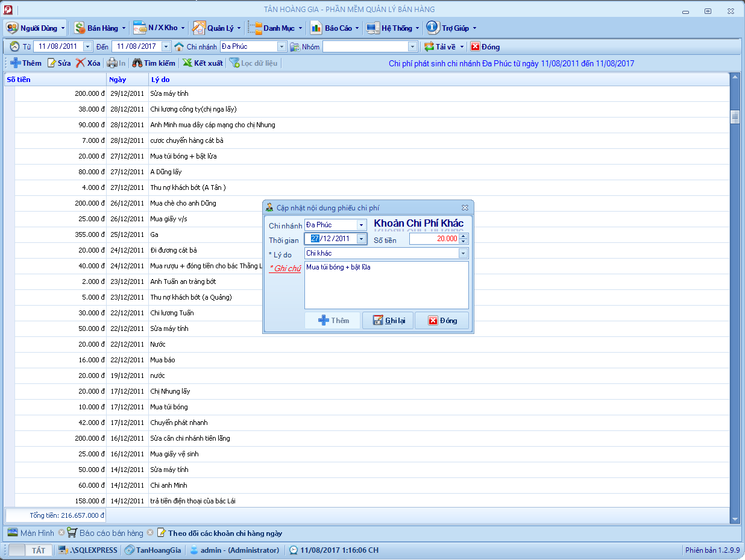The width and height of the screenshot is (745, 560).
Task: Click the Thêm (add) plus icon in toolbar
Action: click(16, 63)
